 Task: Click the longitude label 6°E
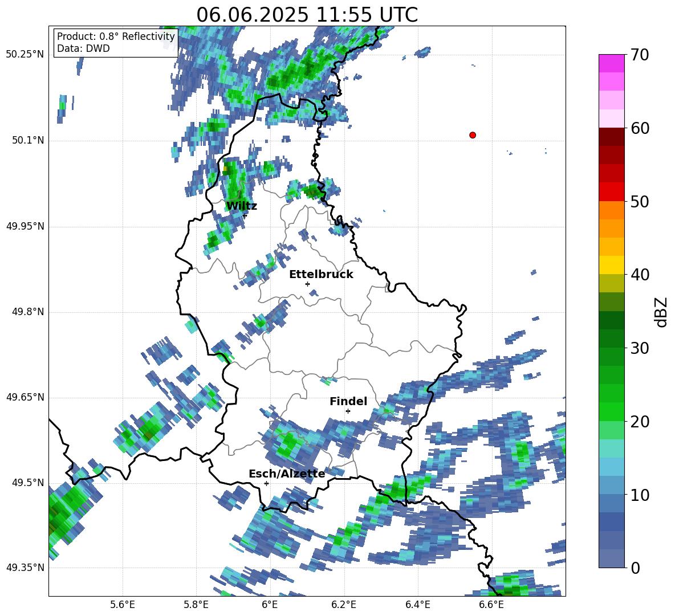click(x=270, y=605)
